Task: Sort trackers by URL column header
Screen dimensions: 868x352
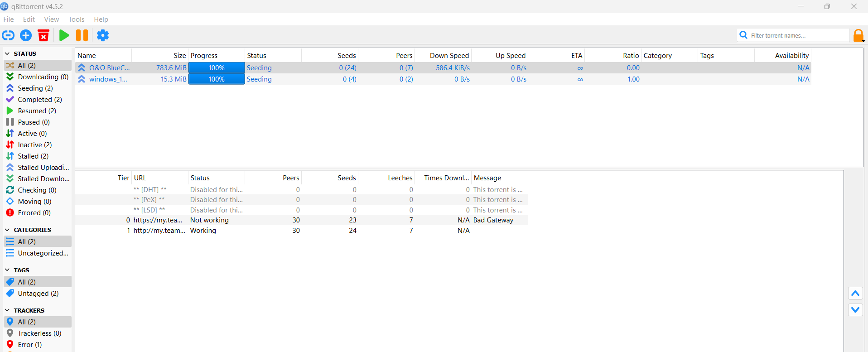Action: [160, 178]
